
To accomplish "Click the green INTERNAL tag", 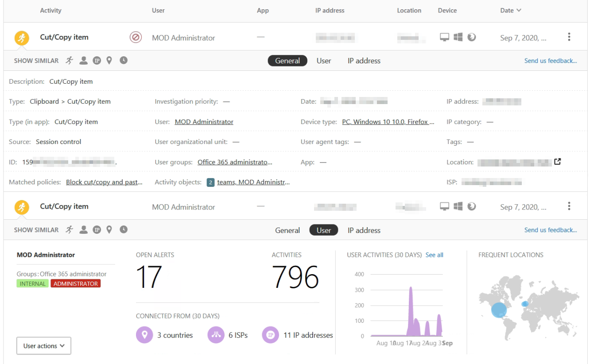I will pos(33,284).
